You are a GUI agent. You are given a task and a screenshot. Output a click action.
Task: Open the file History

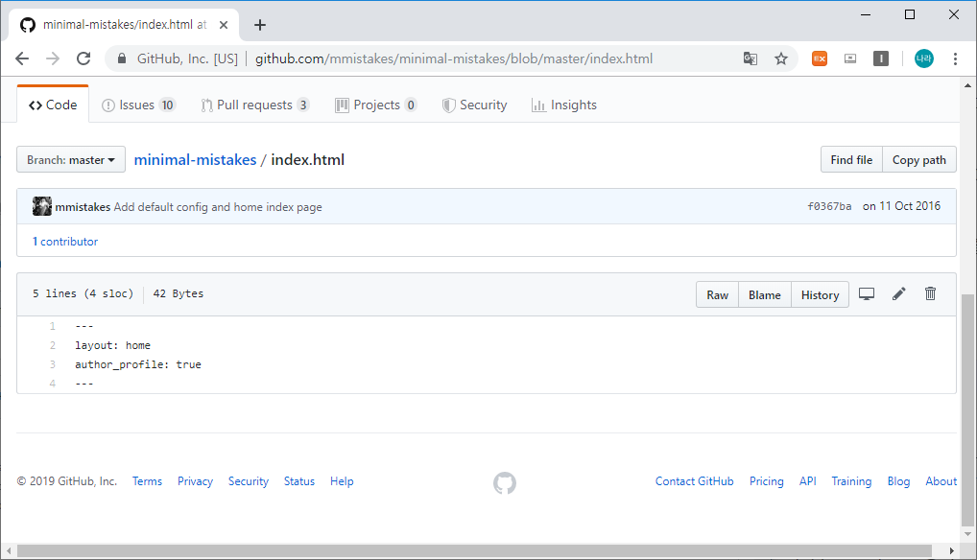[820, 295]
